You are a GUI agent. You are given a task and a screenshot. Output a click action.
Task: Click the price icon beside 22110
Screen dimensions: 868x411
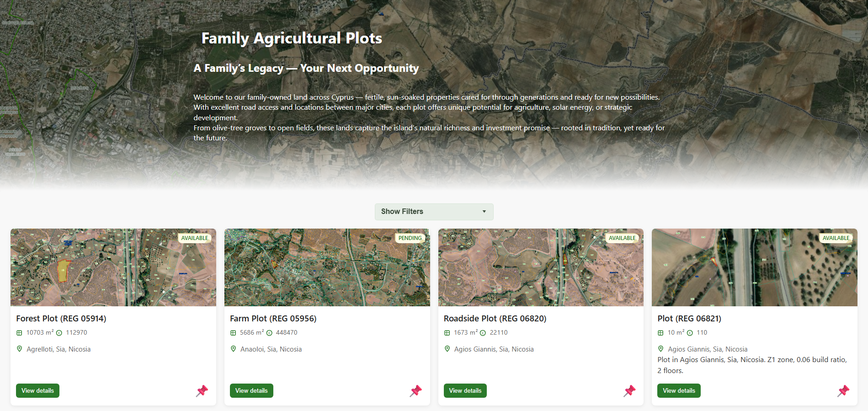pyautogui.click(x=483, y=333)
